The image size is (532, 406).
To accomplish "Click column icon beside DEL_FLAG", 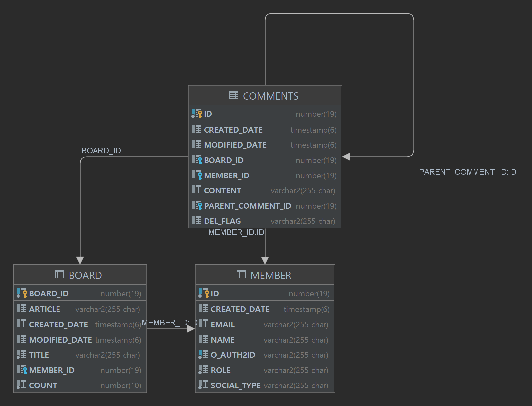I will click(197, 221).
